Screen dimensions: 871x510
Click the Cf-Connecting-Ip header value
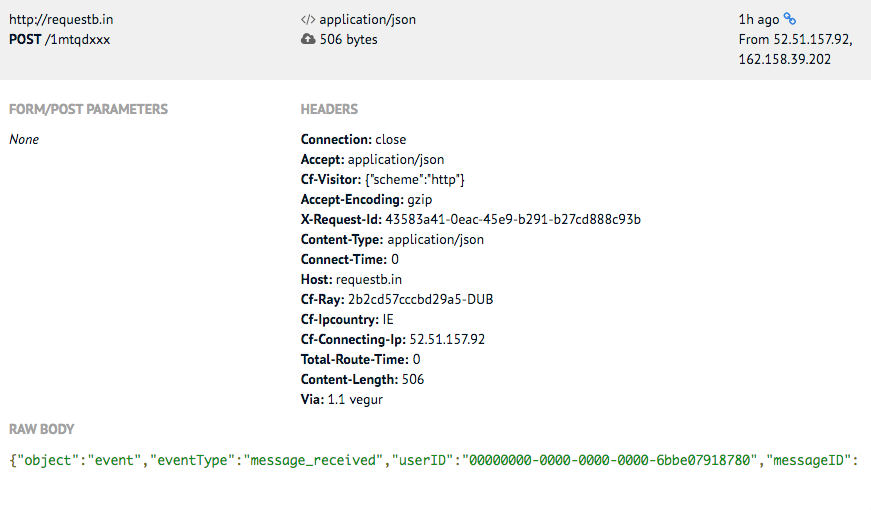[447, 339]
